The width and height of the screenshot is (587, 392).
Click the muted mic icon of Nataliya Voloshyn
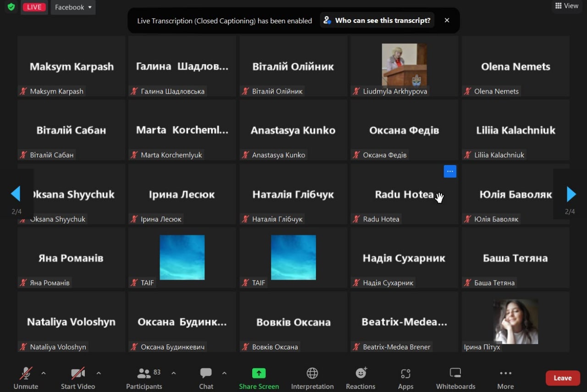[x=23, y=347]
